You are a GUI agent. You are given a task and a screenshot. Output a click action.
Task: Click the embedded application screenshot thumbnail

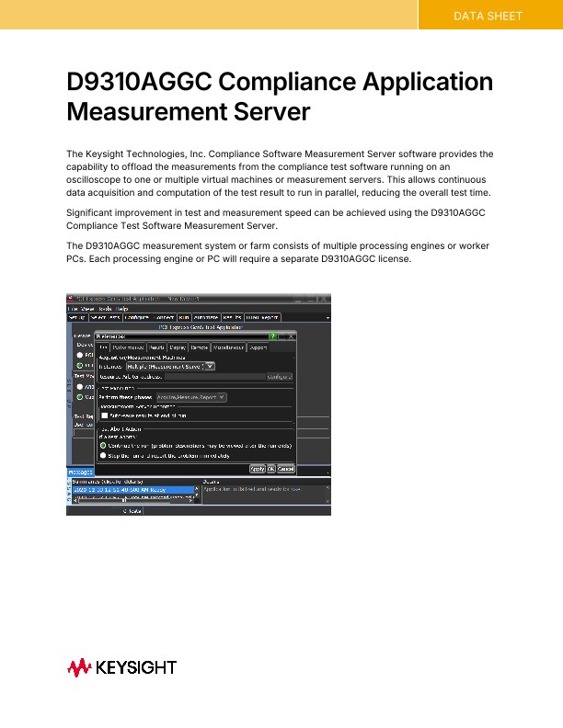pos(199,404)
